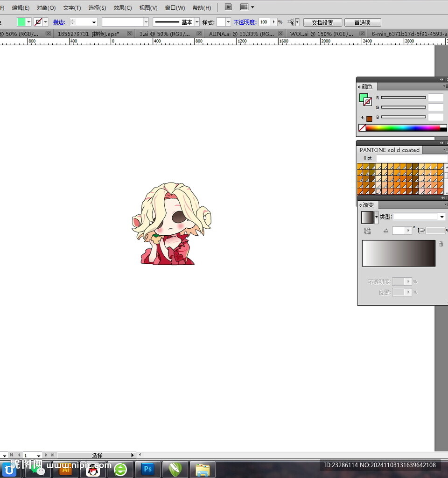Click the stroke swatch in 颜色 panel

368,101
